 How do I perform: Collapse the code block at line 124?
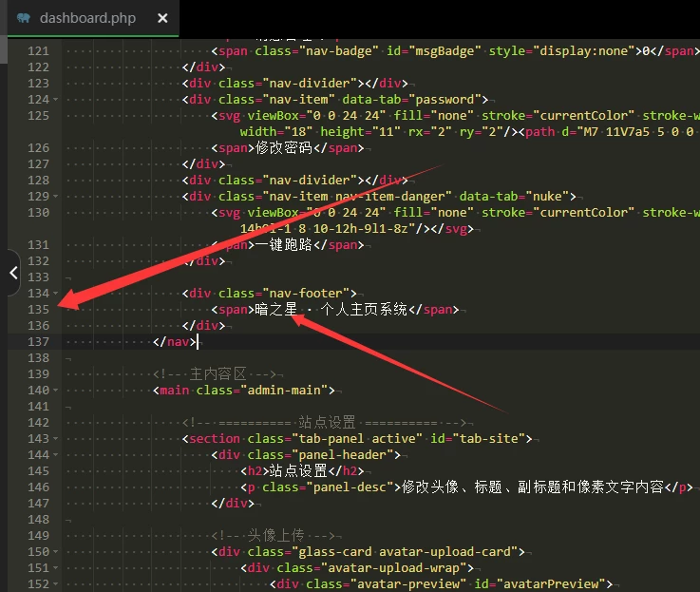pos(57,100)
